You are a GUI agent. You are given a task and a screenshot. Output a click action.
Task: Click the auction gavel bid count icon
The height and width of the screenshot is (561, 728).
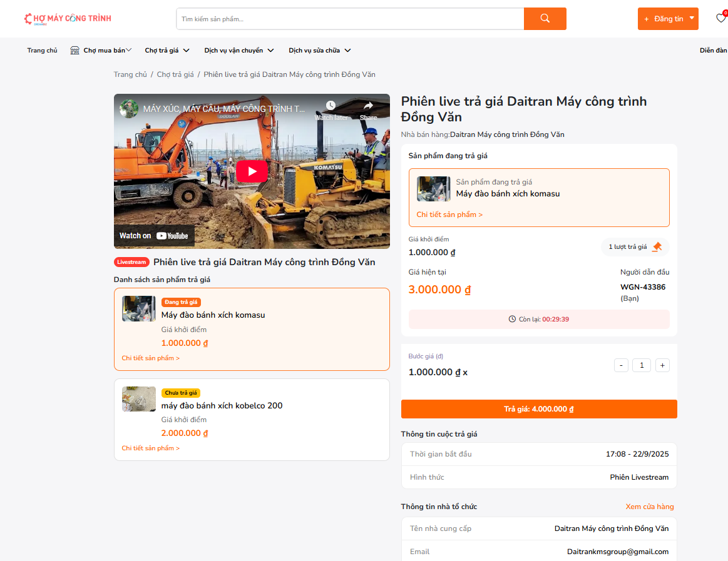tap(657, 247)
